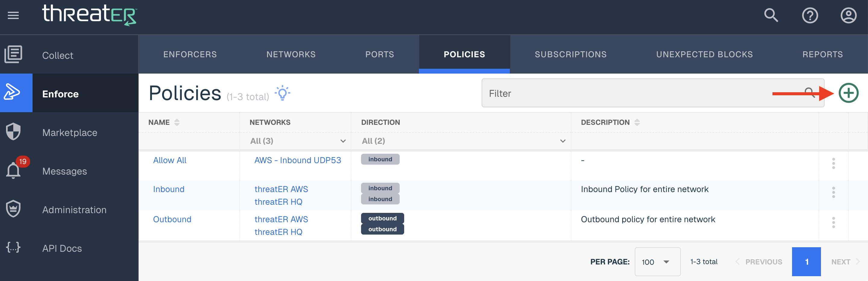Image resolution: width=868 pixels, height=281 pixels.
Task: Open actions menu for Allow All policy
Action: tap(833, 163)
